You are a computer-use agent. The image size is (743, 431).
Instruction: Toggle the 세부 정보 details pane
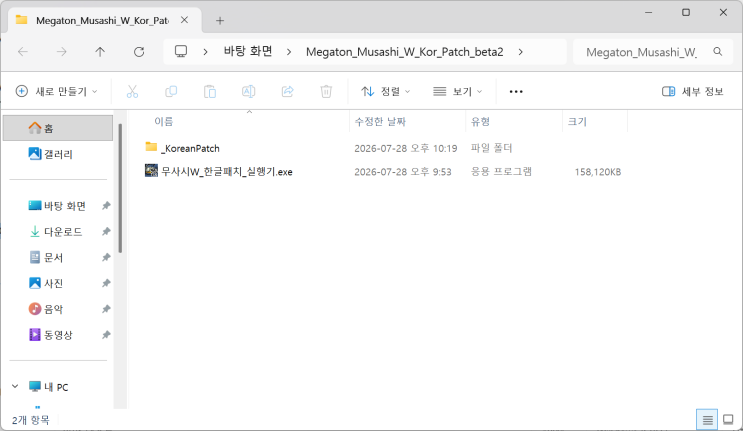(693, 91)
